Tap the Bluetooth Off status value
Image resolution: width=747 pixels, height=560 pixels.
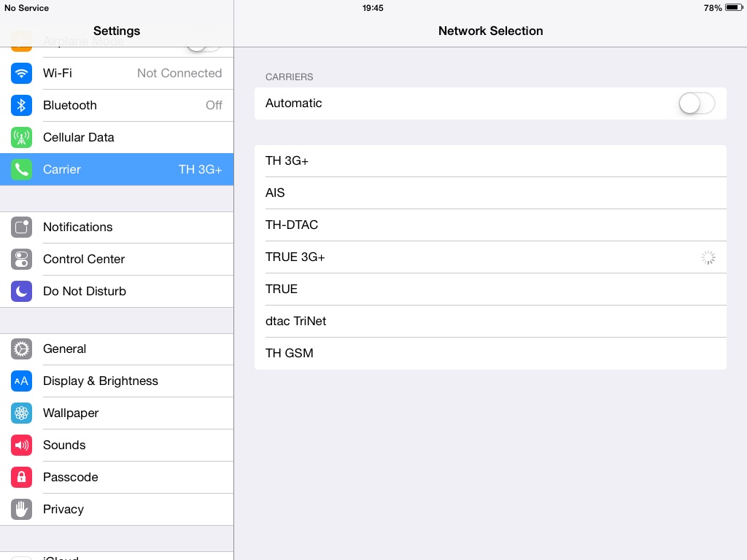[x=214, y=105]
